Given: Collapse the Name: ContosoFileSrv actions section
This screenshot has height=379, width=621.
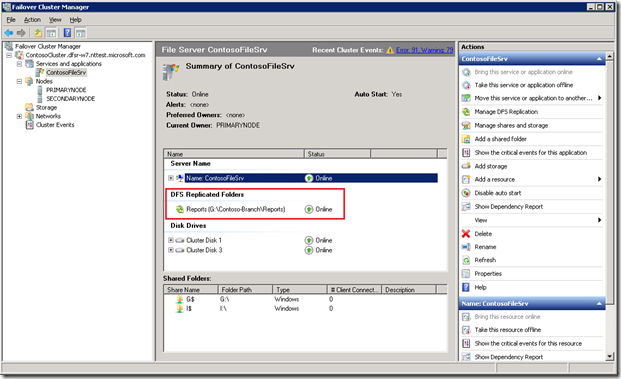Looking at the screenshot, I should pos(599,304).
